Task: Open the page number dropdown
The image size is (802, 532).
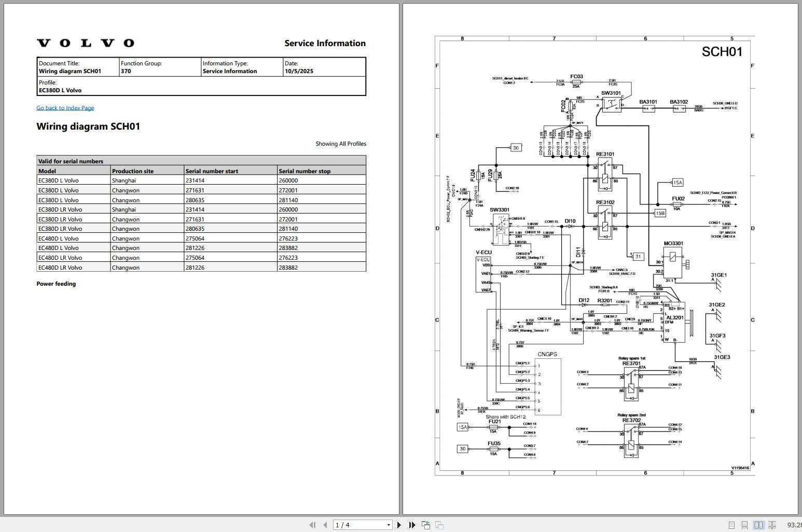Action: pyautogui.click(x=388, y=525)
